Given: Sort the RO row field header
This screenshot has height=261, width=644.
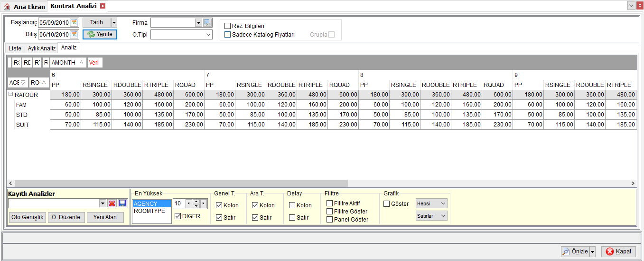Looking at the screenshot, I should pos(39,82).
